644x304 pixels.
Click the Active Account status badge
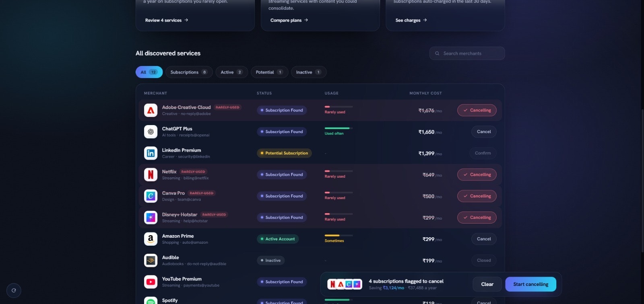[x=278, y=239]
